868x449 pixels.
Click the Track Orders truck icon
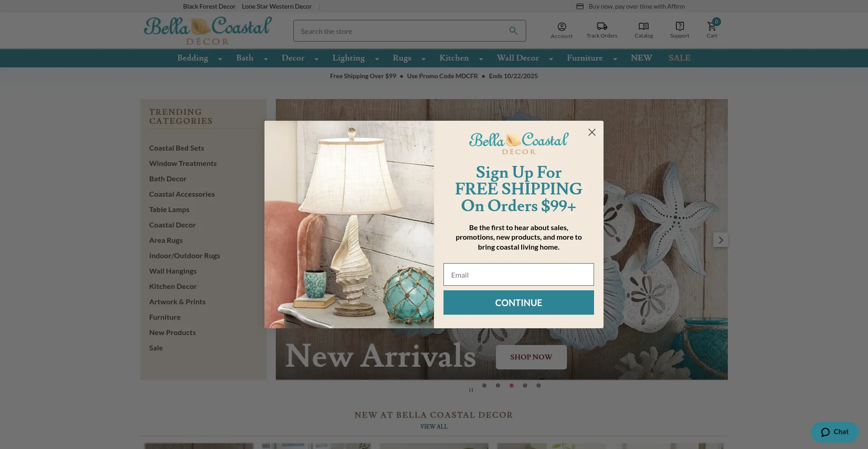pos(602,26)
